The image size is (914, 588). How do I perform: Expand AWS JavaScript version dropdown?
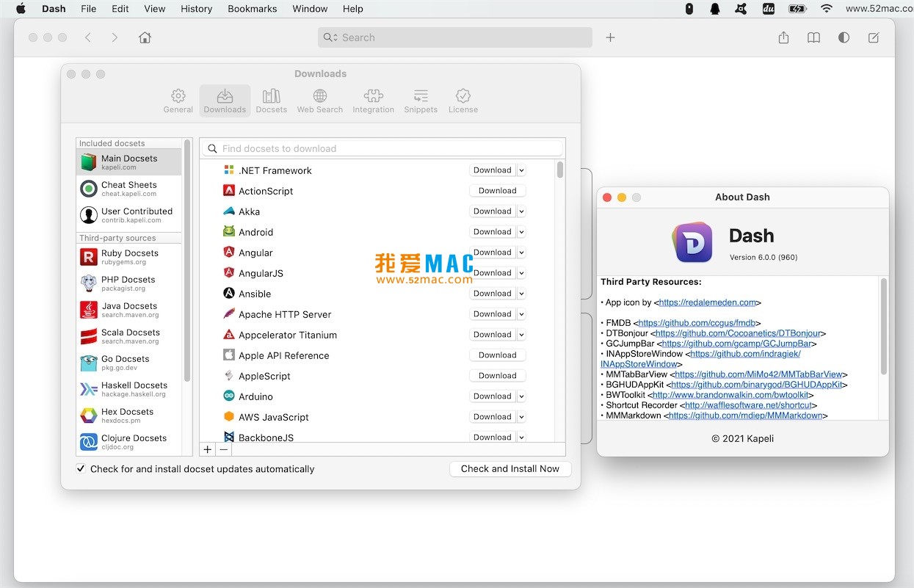[521, 417]
